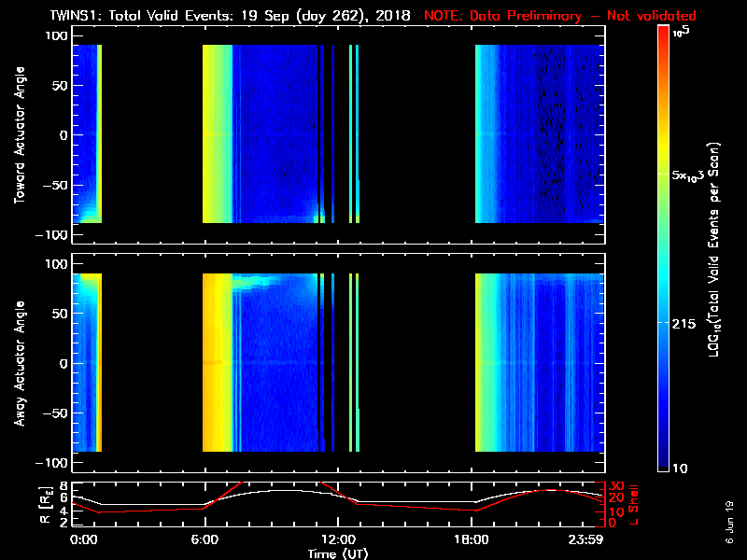Click the red '30' L Shell tick

tap(616, 486)
